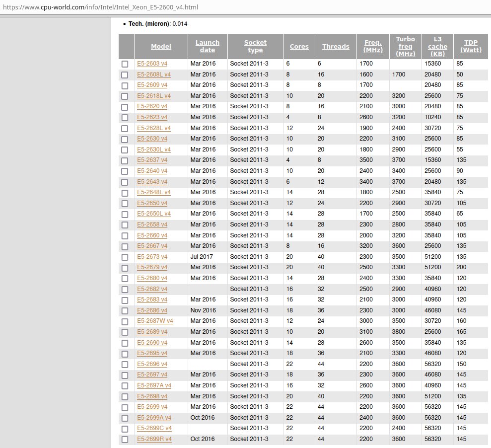Viewport: 491px width, 448px height.
Task: Check the box for E5-2603 v4
Action: click(x=125, y=64)
